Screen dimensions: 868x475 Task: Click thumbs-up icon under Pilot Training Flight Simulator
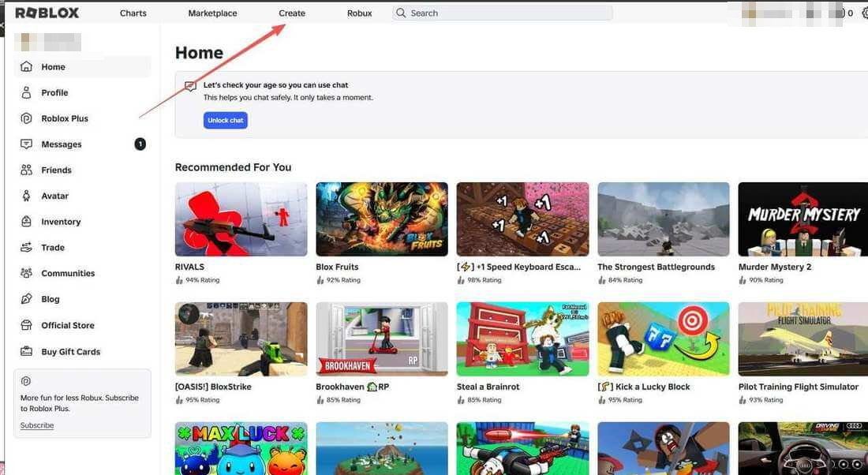tap(743, 400)
